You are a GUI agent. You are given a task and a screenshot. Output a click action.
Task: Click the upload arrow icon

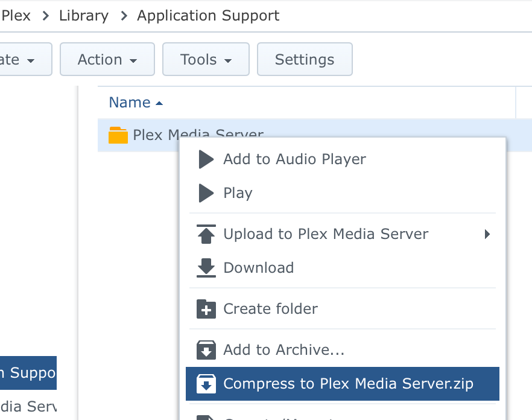206,234
